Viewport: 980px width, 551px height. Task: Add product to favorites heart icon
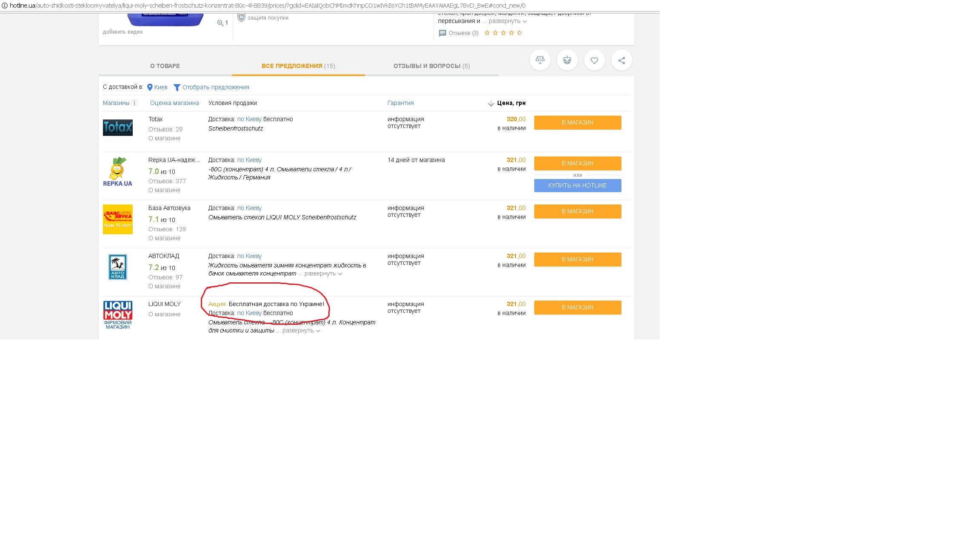(x=594, y=60)
